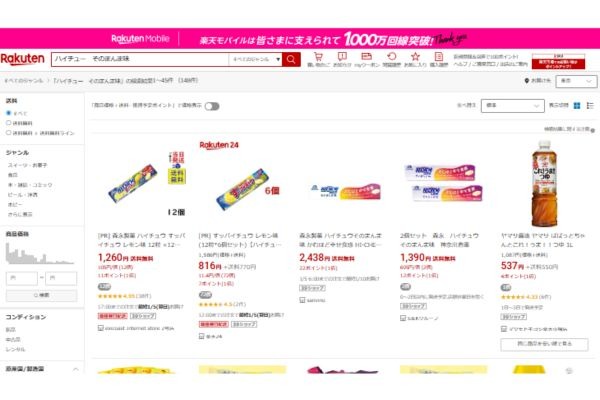Open the shopping cart icon
The height and width of the screenshot is (400, 600).
click(318, 57)
